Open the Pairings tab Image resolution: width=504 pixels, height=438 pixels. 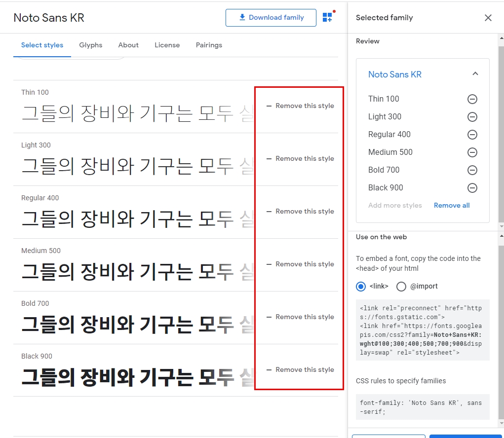209,45
